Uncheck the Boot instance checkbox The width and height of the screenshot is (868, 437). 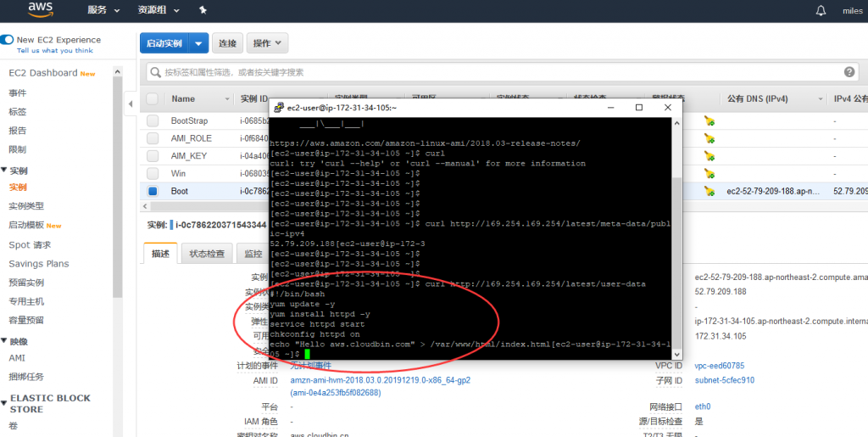153,191
